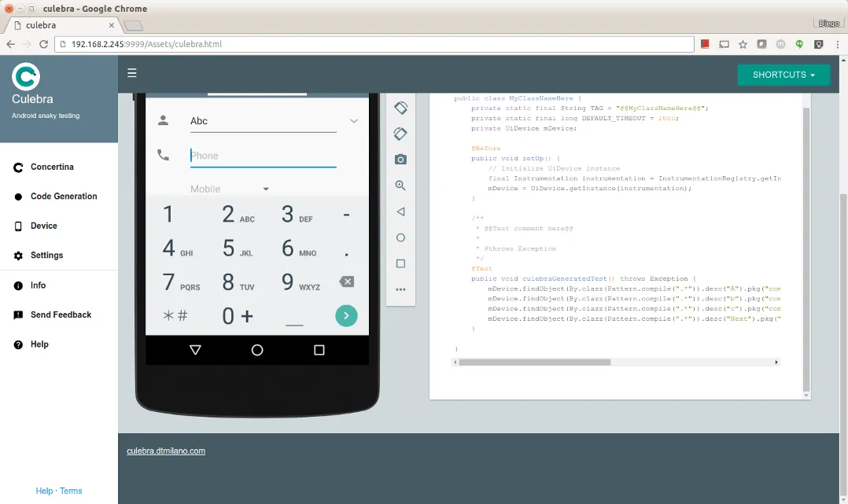Click the green Hangouts extension icon
The width and height of the screenshot is (848, 504).
799,44
